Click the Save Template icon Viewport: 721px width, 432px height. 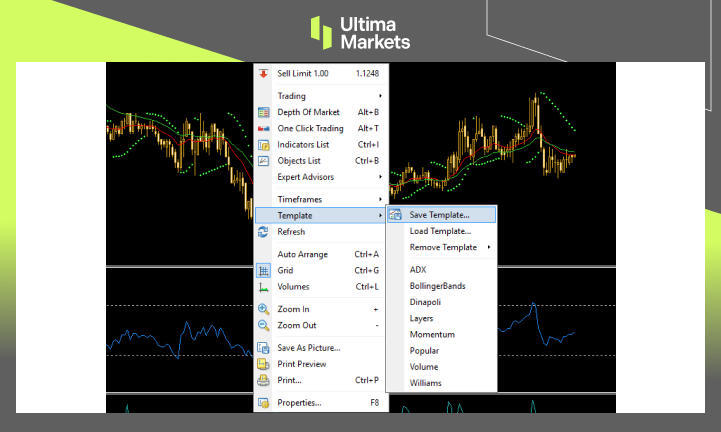point(395,214)
